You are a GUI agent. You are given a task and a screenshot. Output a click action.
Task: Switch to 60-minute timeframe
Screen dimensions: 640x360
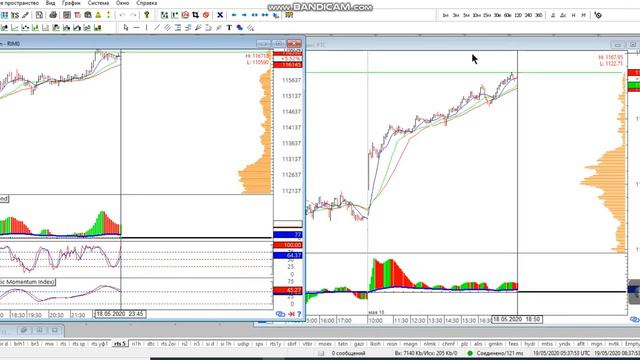(x=507, y=15)
